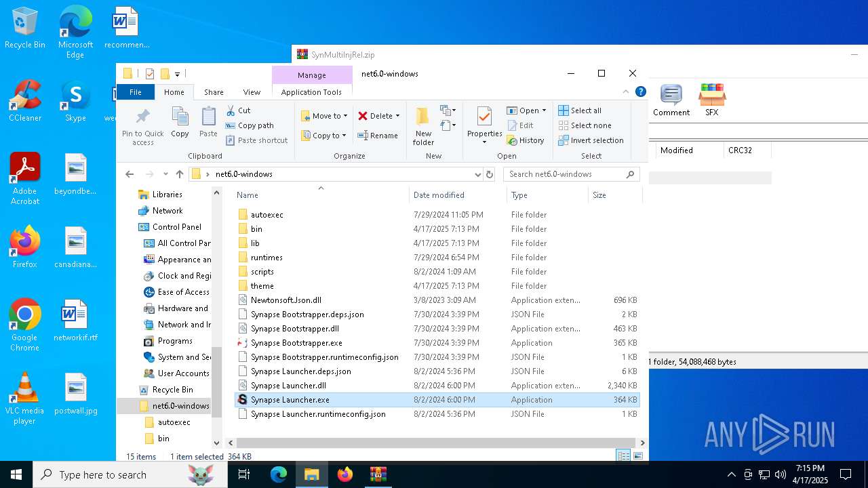This screenshot has width=868, height=488.
Task: Click SFX icon in WinRAR window
Action: pos(712,100)
